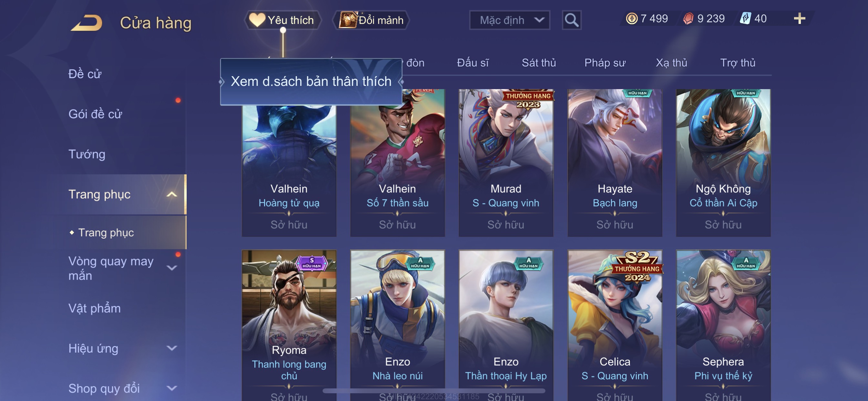Open the Mặc định sort dropdown
The height and width of the screenshot is (401, 868).
[x=510, y=20]
